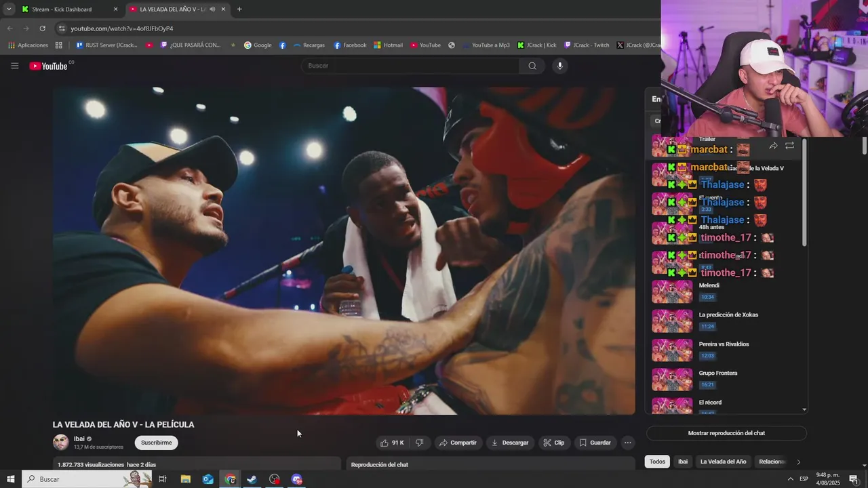Click the Clip scissors button
Screen dimensions: 868x488
553,443
